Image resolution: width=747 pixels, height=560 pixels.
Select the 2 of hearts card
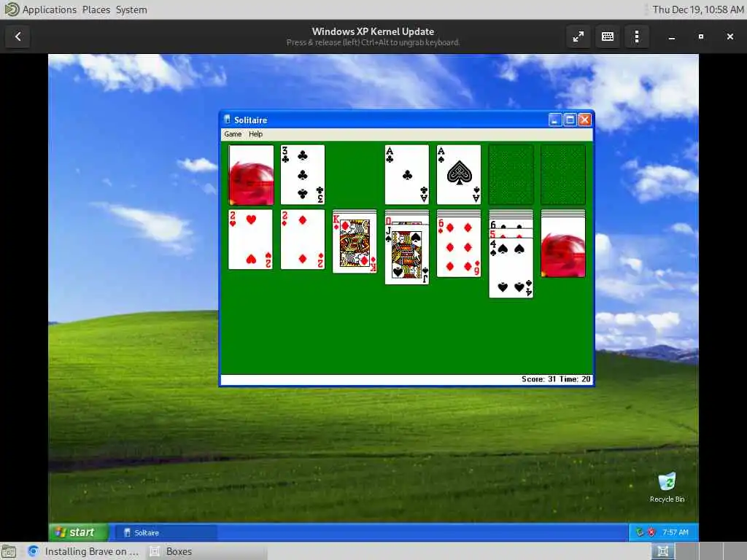click(x=251, y=239)
